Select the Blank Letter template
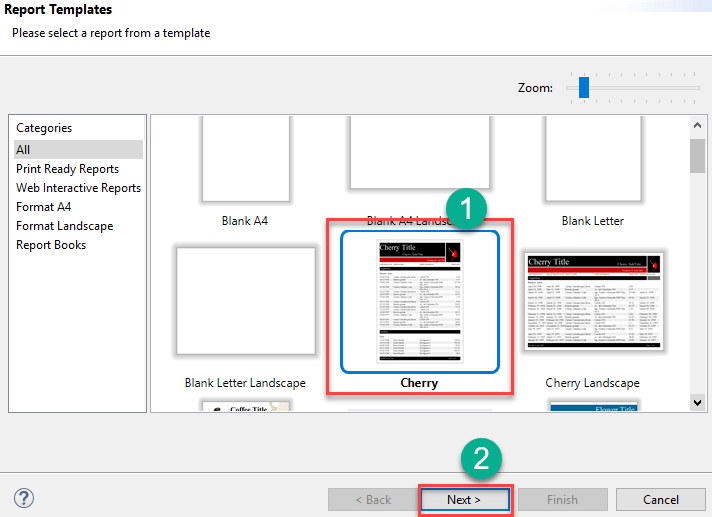Viewport: 712px width, 517px height. (592, 158)
